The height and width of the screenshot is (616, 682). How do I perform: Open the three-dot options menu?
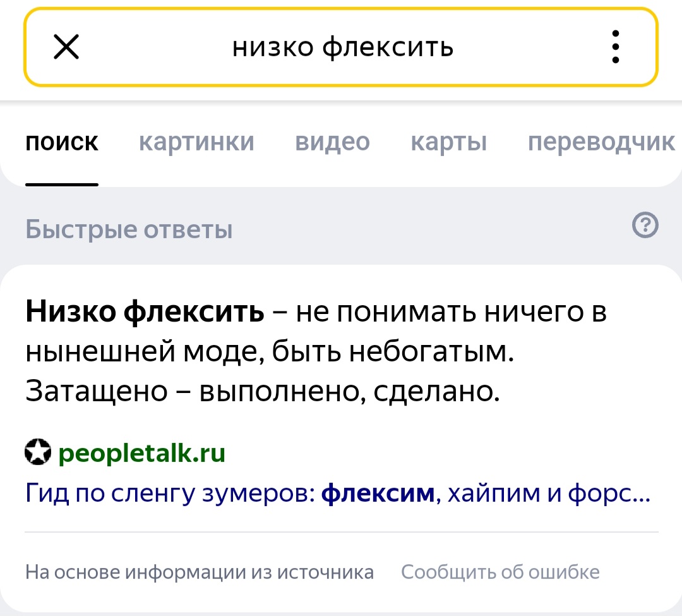coord(615,47)
